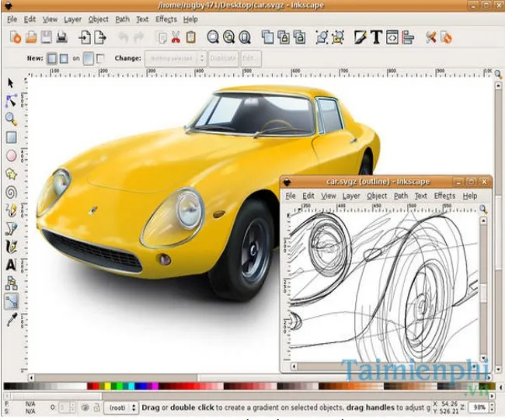Viewport: 505px width, 420px height.
Task: Open the Effects menu in main window
Action: tap(165, 19)
